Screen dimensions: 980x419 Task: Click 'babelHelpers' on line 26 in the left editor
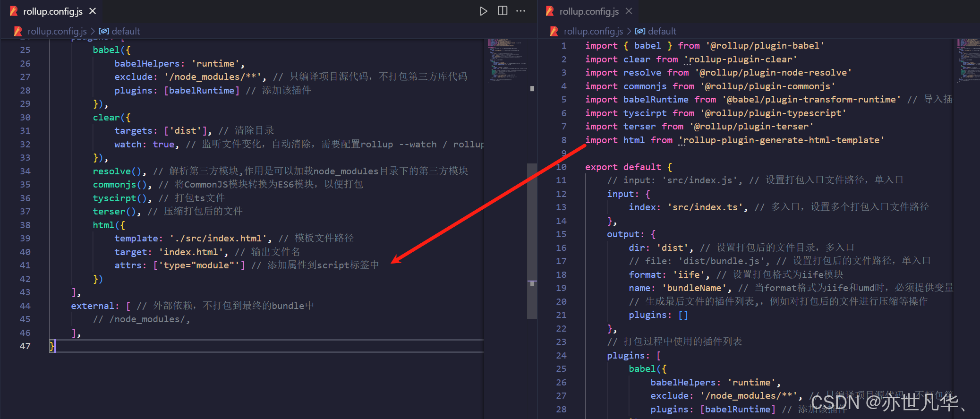click(147, 64)
